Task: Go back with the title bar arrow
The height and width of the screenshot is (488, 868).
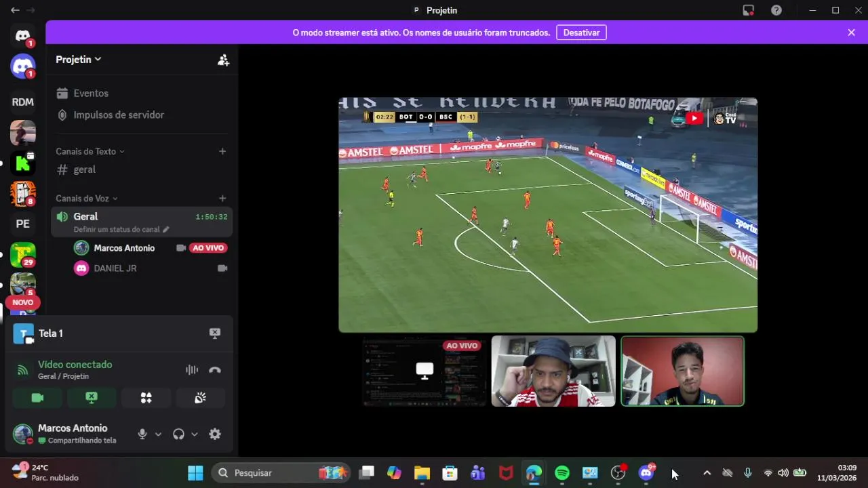Action: (x=15, y=10)
